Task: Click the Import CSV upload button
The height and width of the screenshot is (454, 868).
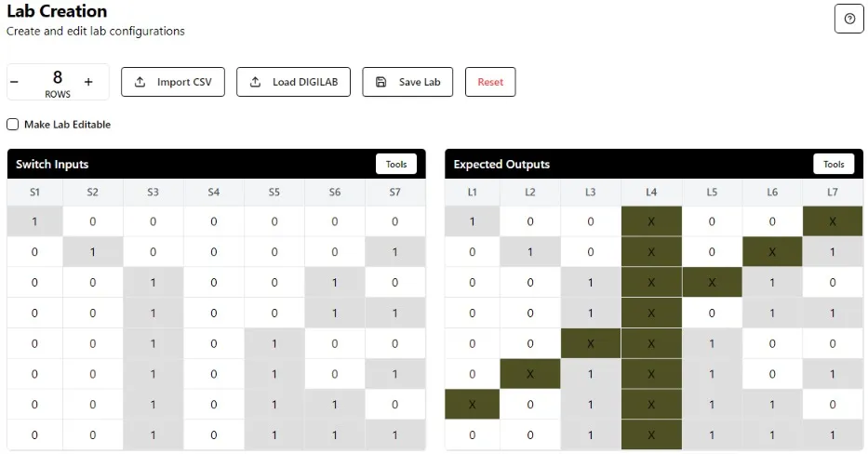Action: click(173, 82)
